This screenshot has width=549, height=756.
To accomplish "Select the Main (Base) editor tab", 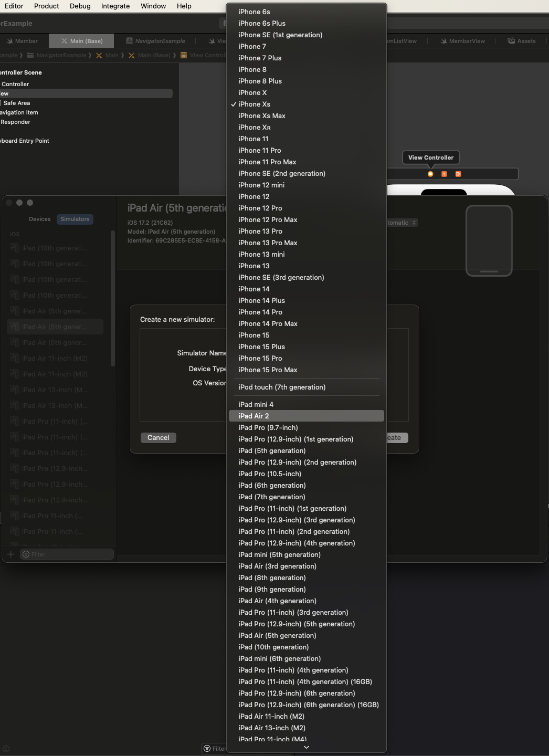I will click(x=82, y=41).
